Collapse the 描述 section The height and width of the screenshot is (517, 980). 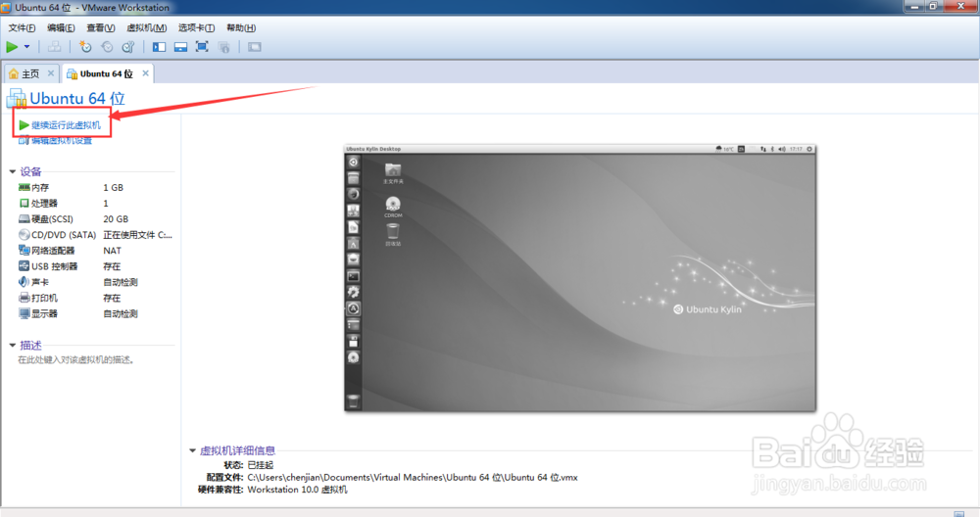click(13, 346)
